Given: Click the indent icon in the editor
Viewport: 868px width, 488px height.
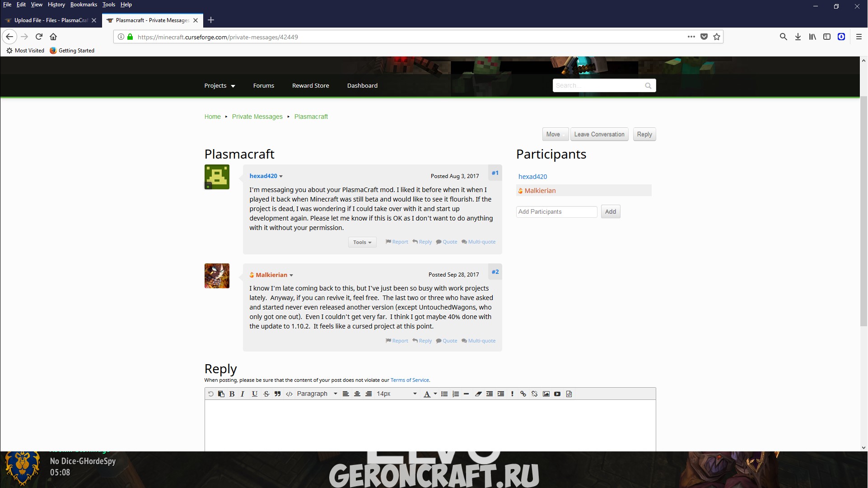Looking at the screenshot, I should [501, 394].
